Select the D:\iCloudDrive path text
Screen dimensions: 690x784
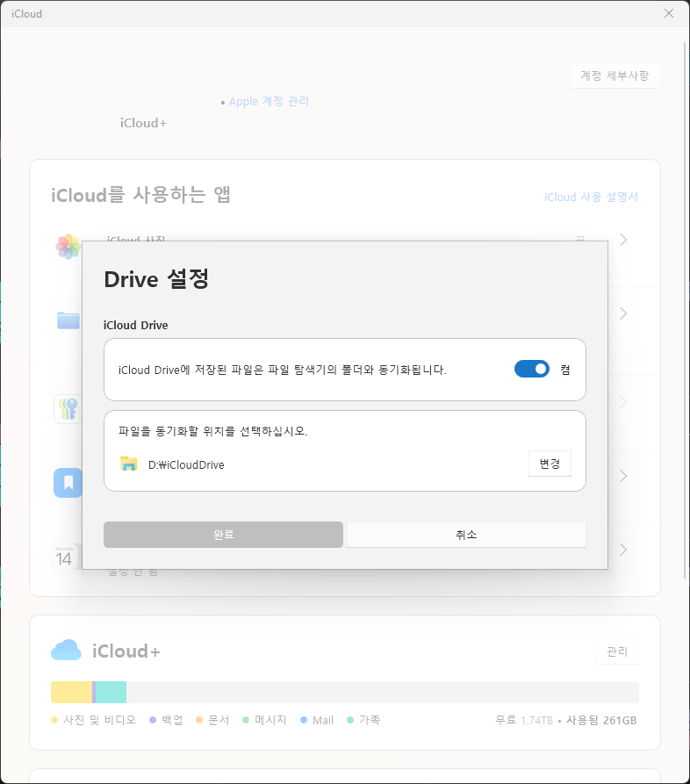pyautogui.click(x=186, y=464)
